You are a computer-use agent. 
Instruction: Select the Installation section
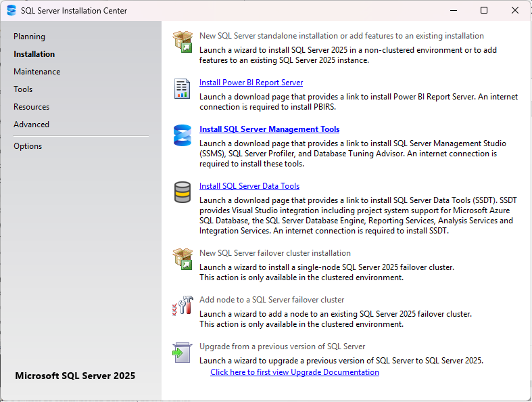pyautogui.click(x=34, y=54)
